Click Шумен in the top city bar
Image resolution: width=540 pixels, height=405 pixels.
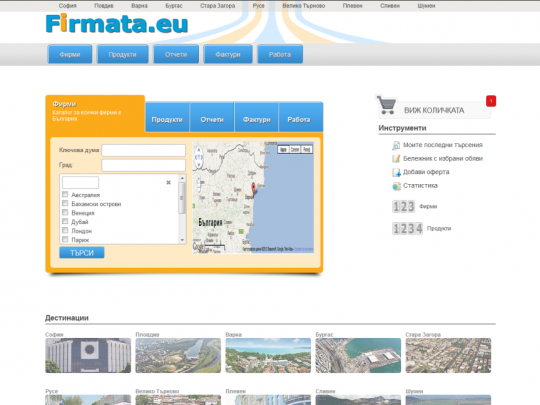tap(426, 6)
